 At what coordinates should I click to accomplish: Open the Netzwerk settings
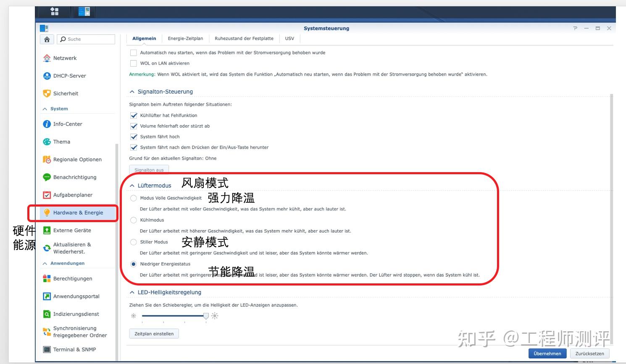[65, 58]
